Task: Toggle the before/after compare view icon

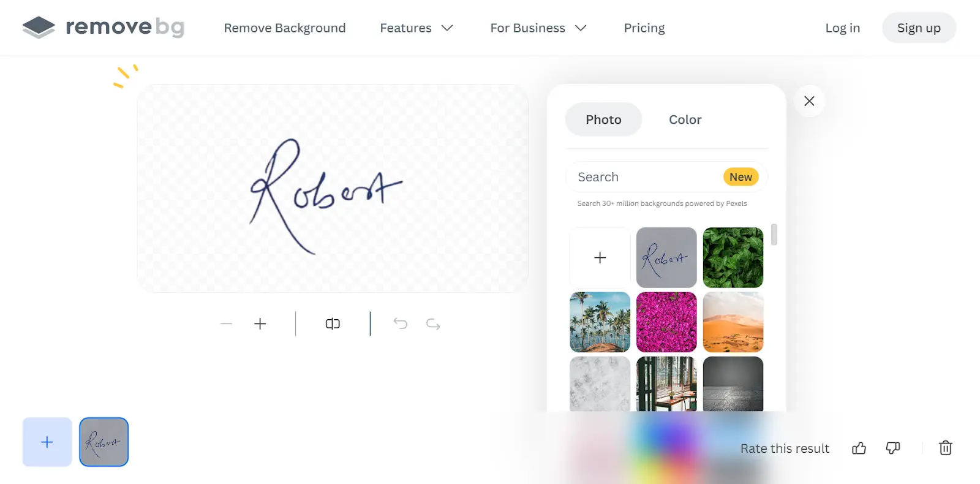Action: [x=333, y=323]
